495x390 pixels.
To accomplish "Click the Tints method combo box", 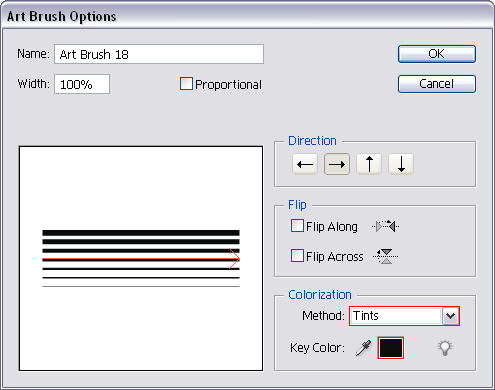I will click(x=404, y=316).
